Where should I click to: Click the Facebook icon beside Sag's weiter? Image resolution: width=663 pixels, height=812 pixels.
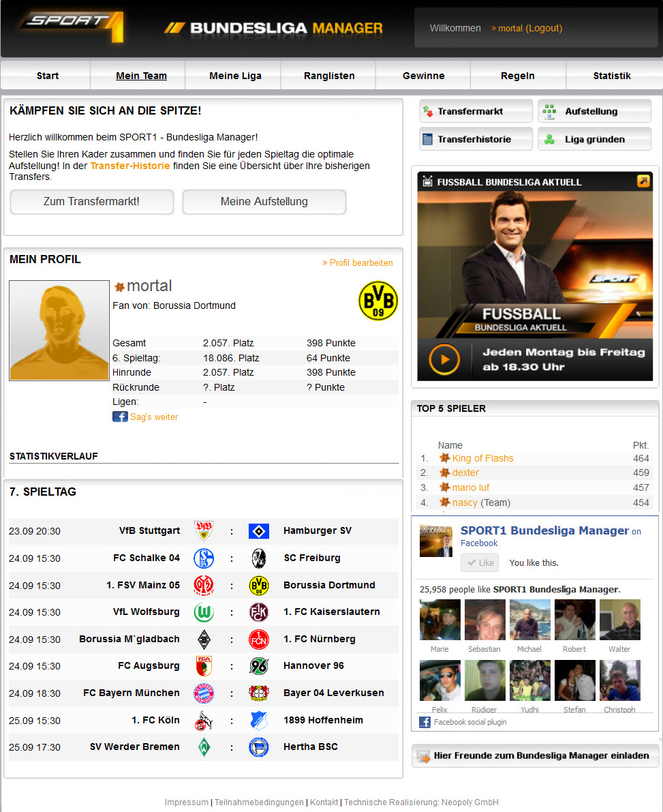click(120, 417)
